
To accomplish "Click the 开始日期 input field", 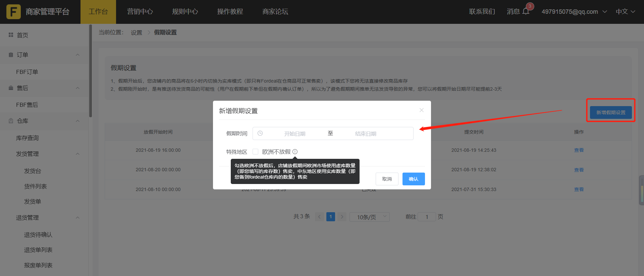I will 294,134.
